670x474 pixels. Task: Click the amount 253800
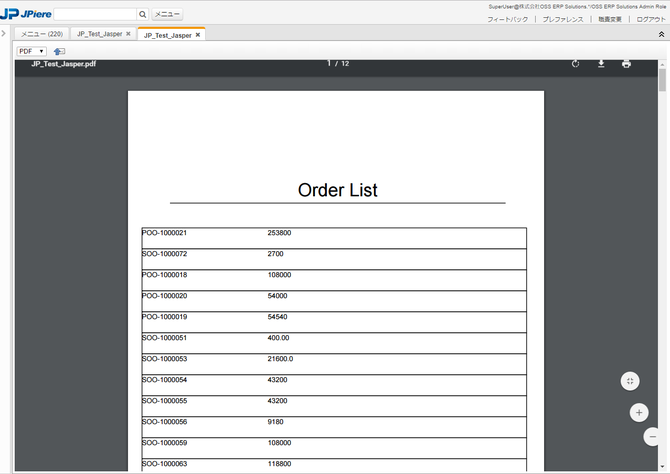279,233
